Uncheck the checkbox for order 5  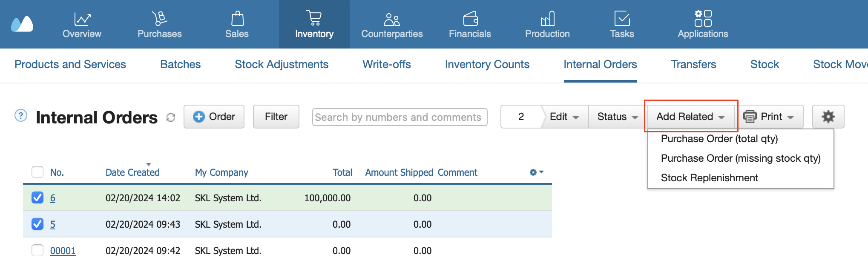tap(37, 224)
